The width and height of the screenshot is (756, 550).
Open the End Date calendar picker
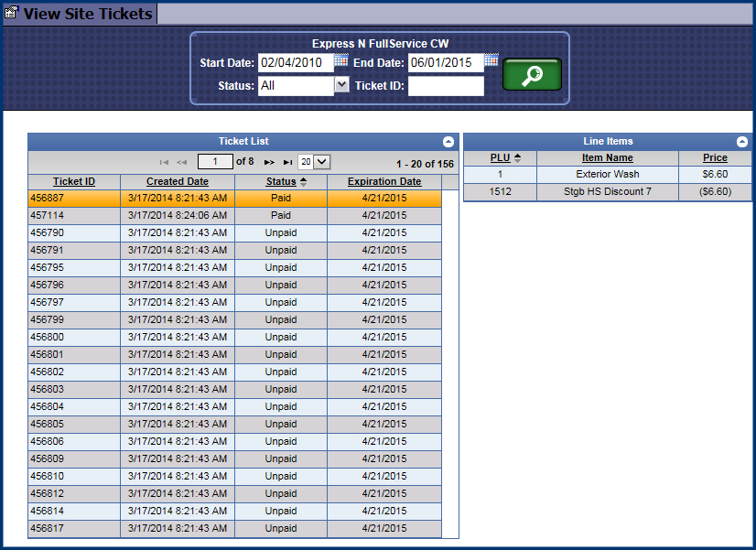(x=491, y=61)
